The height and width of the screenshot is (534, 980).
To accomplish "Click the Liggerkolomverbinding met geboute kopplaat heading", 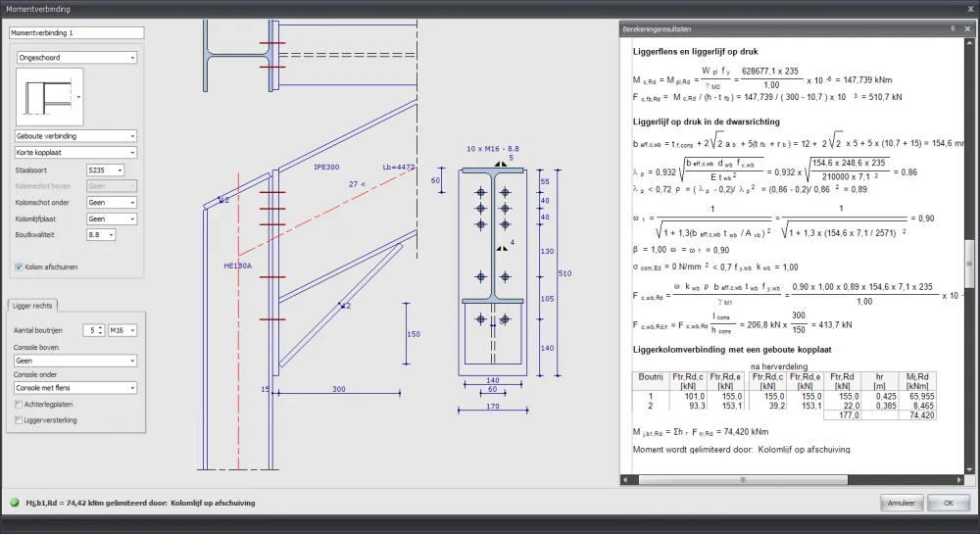I will [x=732, y=350].
